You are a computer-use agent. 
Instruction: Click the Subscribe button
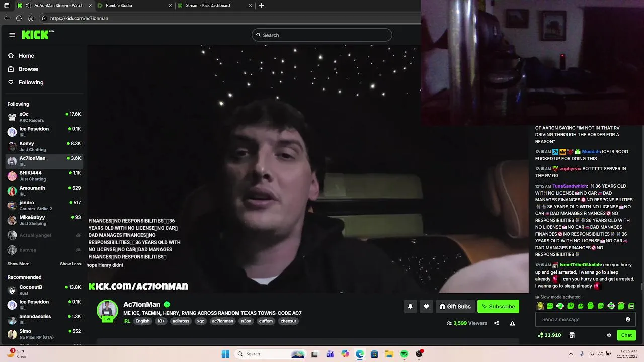498,306
